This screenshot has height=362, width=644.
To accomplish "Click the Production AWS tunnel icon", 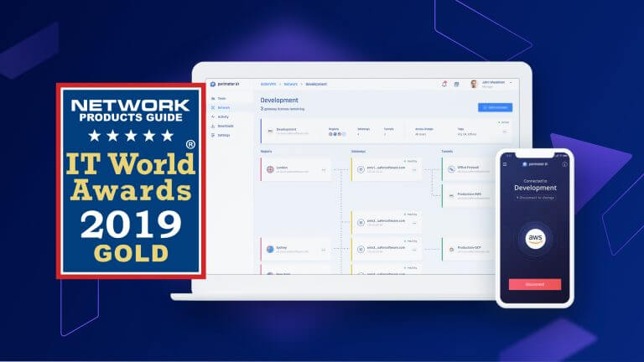I will click(451, 196).
